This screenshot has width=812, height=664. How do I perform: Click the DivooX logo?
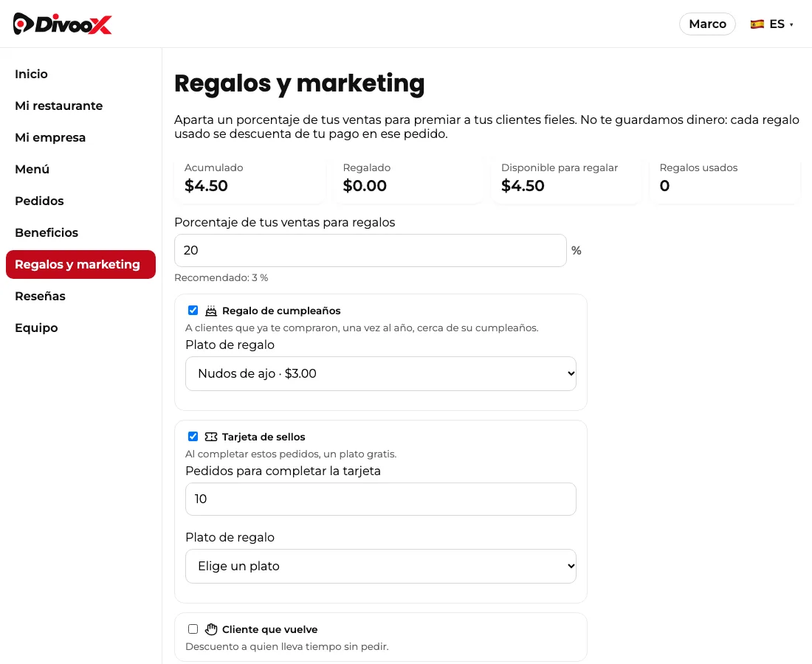[x=62, y=24]
